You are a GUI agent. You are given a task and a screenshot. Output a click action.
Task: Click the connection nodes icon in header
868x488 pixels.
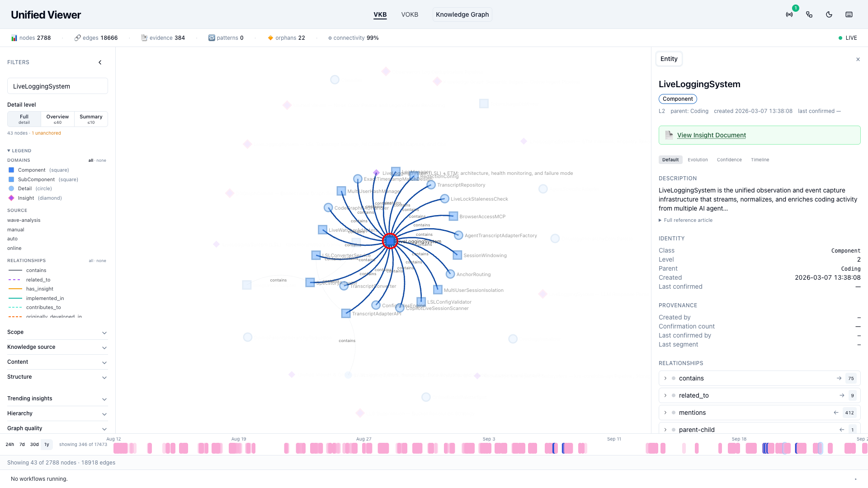click(809, 14)
